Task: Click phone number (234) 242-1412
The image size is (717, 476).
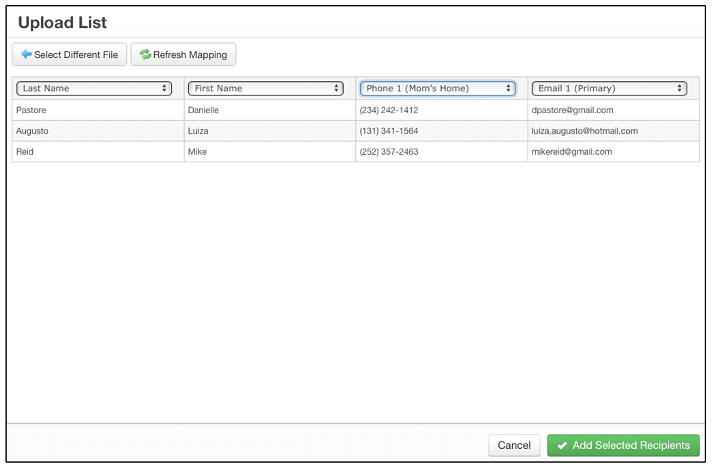Action: (x=389, y=110)
